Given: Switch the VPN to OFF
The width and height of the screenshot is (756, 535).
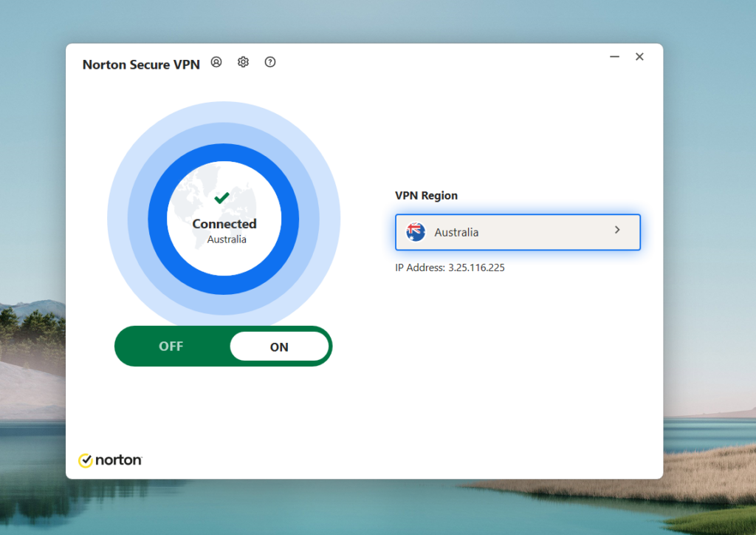Looking at the screenshot, I should (x=171, y=346).
